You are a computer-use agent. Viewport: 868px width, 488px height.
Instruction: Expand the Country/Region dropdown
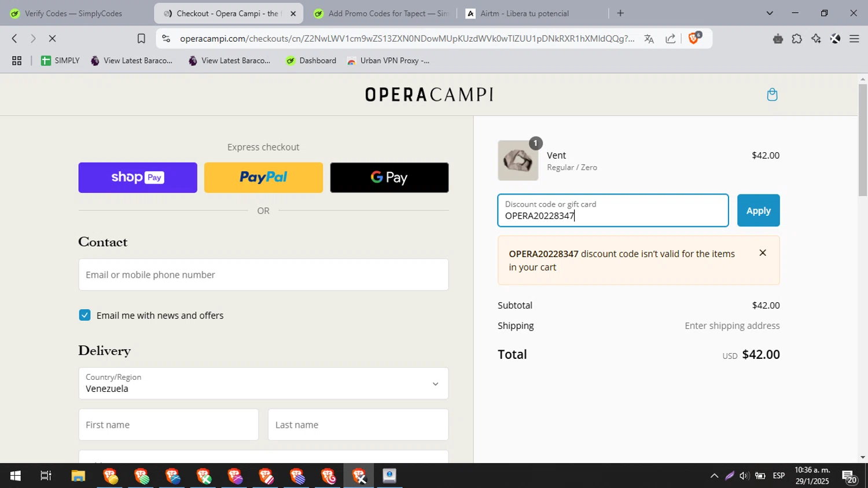(263, 383)
